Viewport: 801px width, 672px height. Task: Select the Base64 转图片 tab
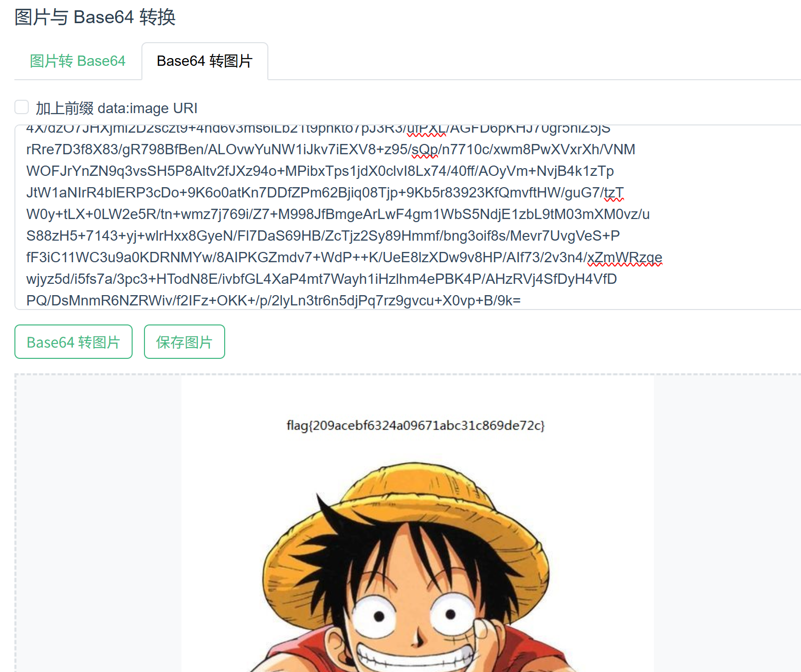point(205,61)
